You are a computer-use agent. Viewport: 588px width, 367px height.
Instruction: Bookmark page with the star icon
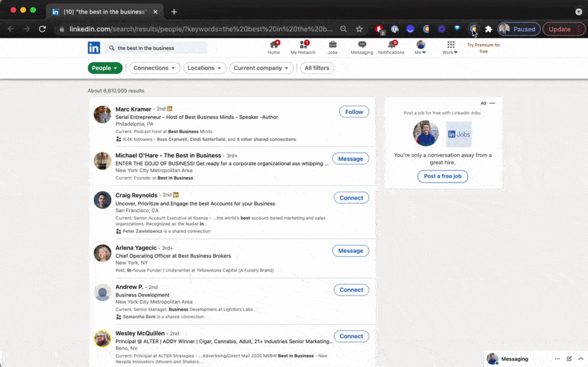(359, 29)
